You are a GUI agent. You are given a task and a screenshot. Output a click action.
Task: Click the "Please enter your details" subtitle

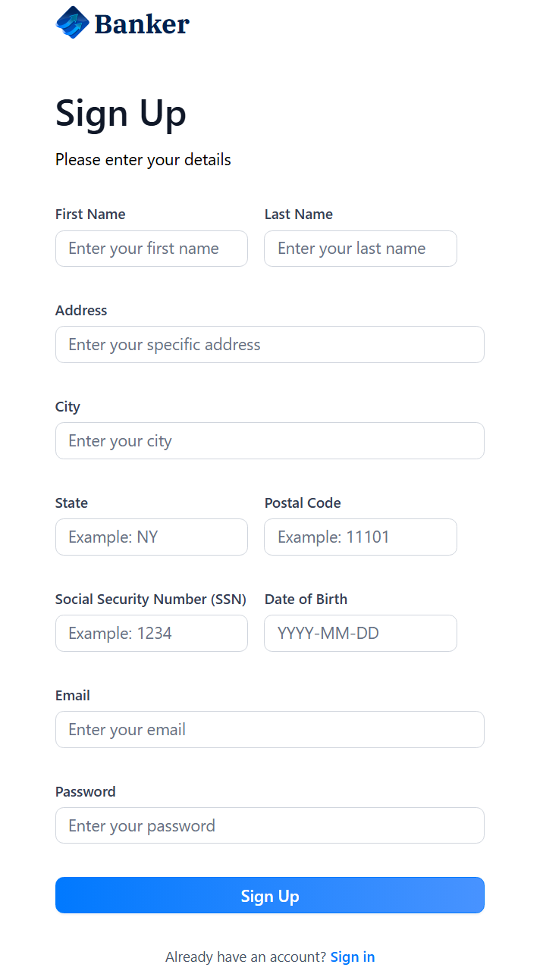pyautogui.click(x=143, y=160)
